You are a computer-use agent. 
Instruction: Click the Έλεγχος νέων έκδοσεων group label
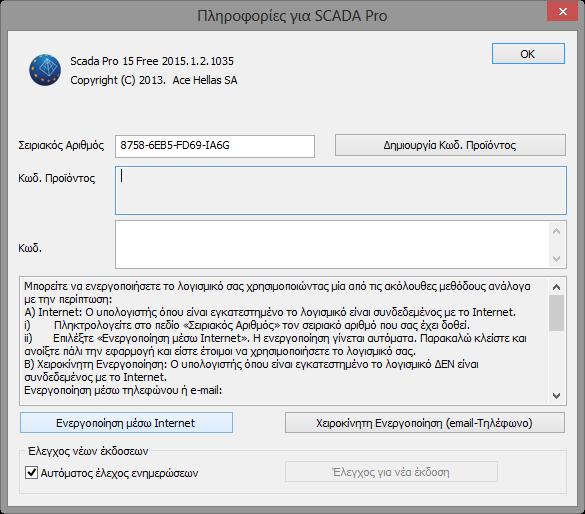[88, 451]
